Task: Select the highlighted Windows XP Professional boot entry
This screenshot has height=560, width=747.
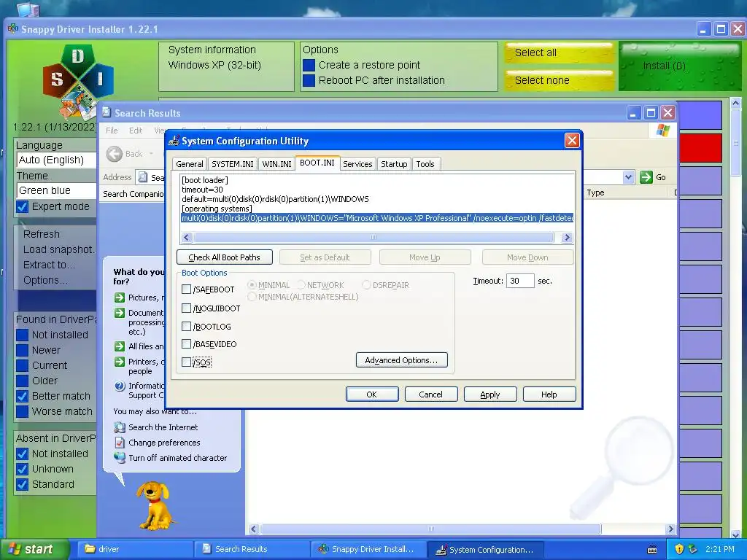Action: click(377, 218)
